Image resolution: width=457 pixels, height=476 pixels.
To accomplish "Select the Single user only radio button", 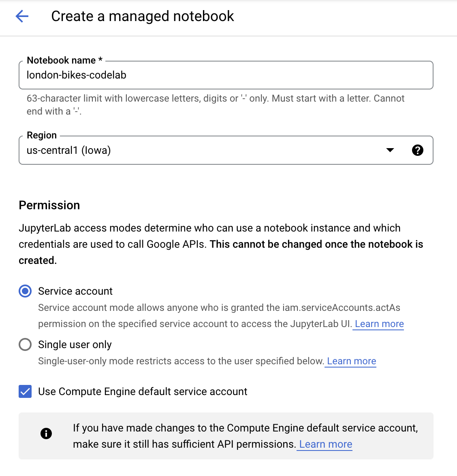I will click(25, 344).
